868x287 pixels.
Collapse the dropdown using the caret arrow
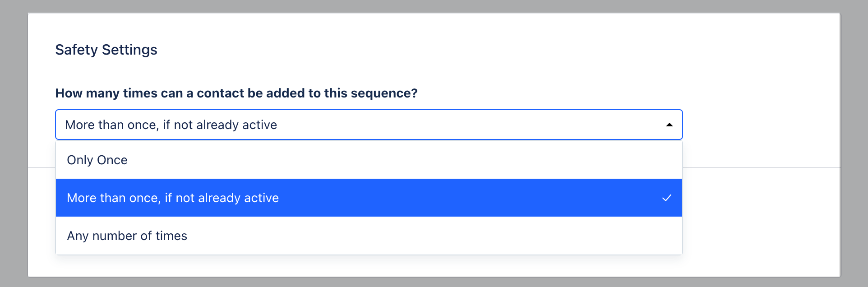pos(669,125)
